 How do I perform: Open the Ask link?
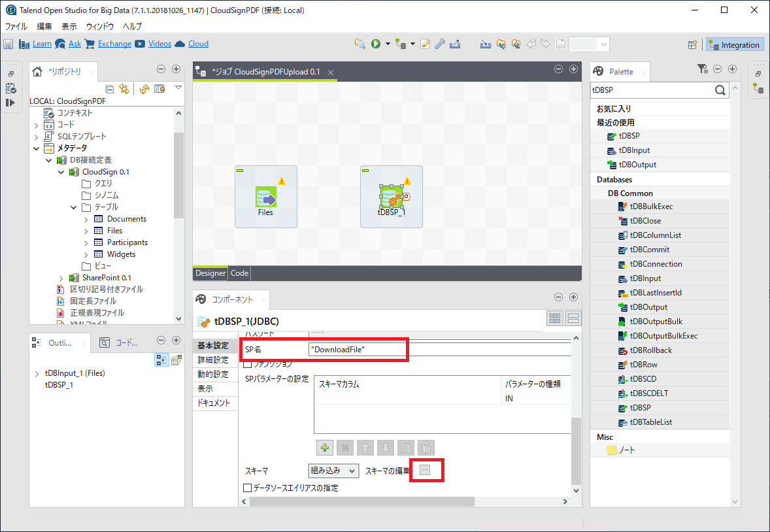coord(75,44)
